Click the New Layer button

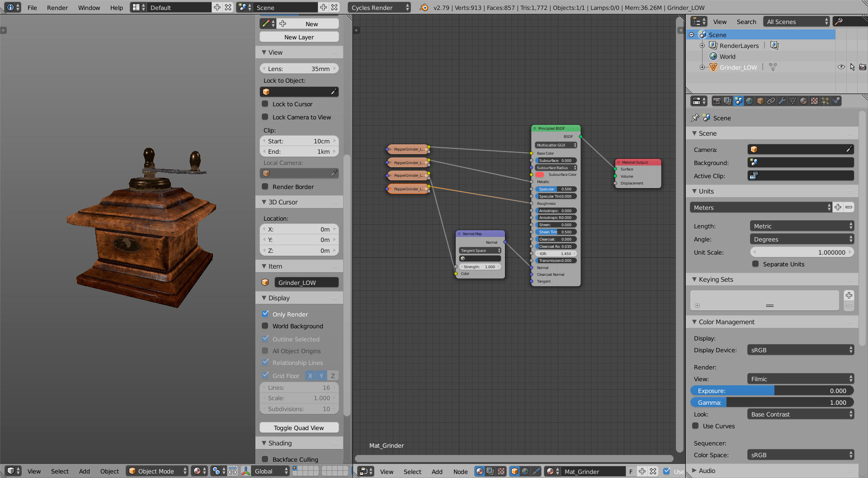coord(299,37)
